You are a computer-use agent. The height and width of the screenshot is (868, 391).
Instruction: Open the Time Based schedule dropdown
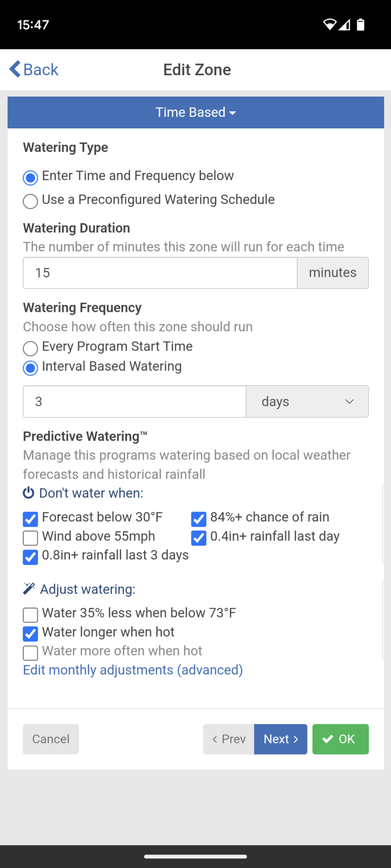(195, 112)
